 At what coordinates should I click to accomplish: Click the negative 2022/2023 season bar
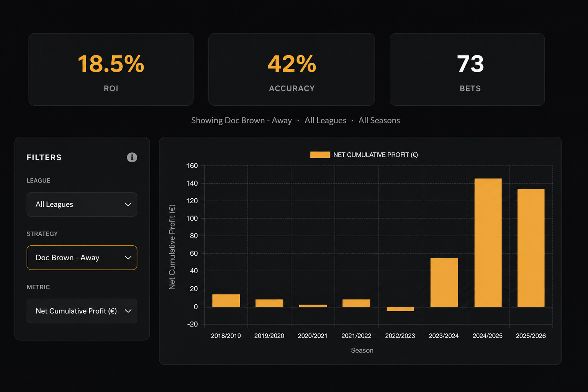[x=400, y=309]
